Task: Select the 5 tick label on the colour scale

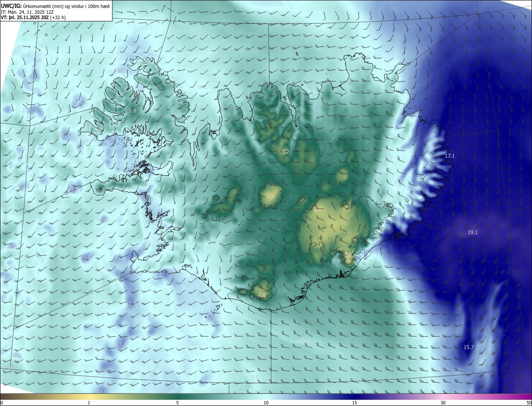Action: (x=177, y=403)
